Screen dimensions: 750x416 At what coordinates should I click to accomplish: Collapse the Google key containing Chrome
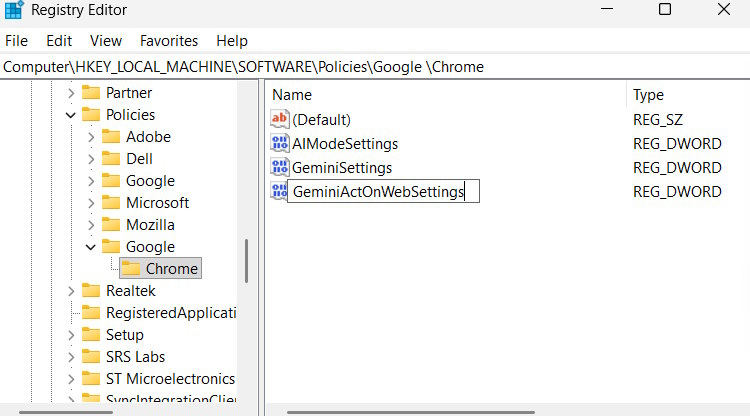tap(90, 247)
